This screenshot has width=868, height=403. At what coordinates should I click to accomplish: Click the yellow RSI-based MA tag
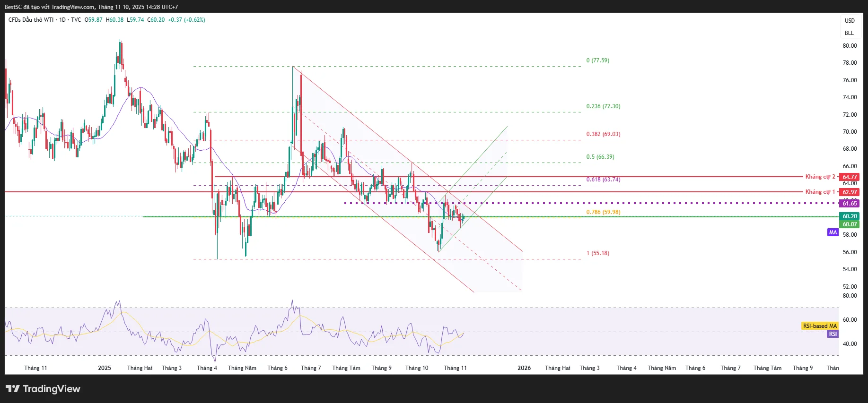click(x=820, y=326)
